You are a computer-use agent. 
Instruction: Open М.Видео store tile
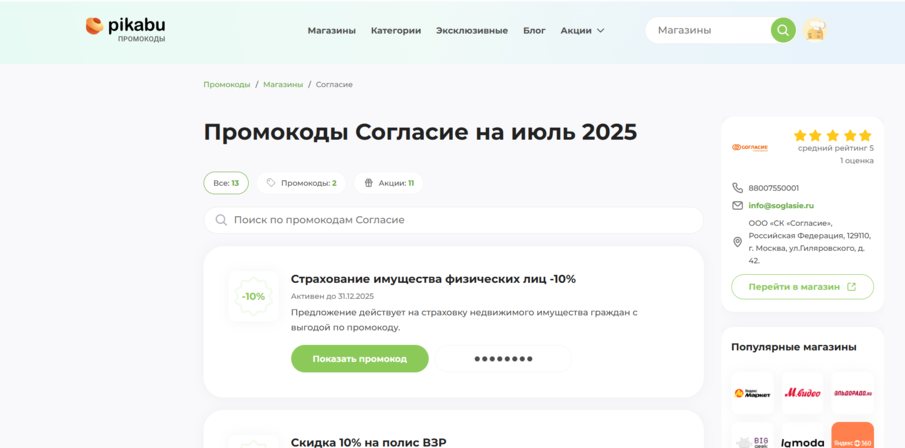pos(802,393)
